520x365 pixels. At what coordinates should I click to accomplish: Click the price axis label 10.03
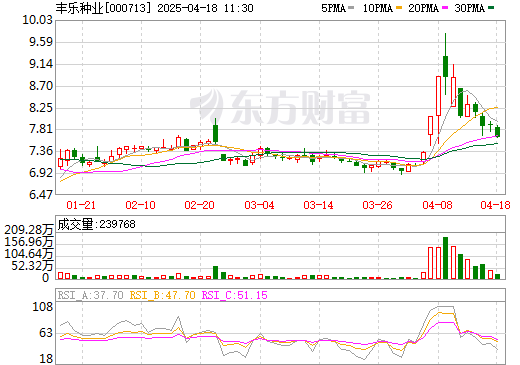tap(37, 20)
